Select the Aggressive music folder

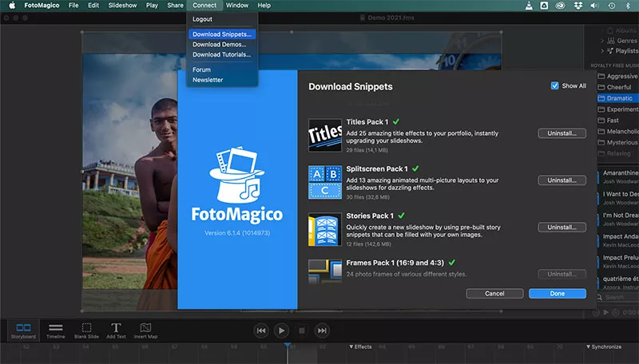[x=617, y=76]
